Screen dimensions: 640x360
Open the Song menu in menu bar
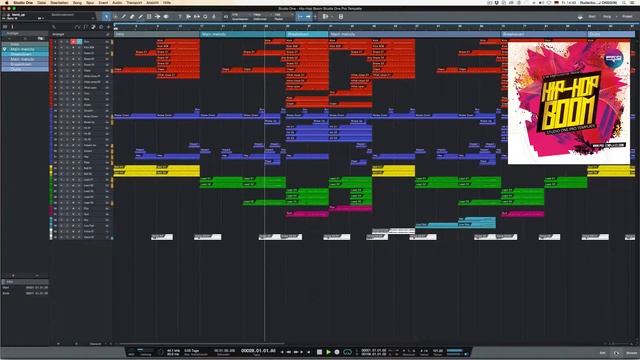(77, 2)
